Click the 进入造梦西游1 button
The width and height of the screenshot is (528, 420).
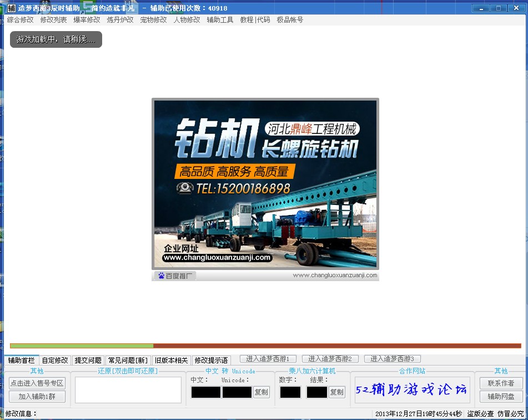pyautogui.click(x=268, y=359)
